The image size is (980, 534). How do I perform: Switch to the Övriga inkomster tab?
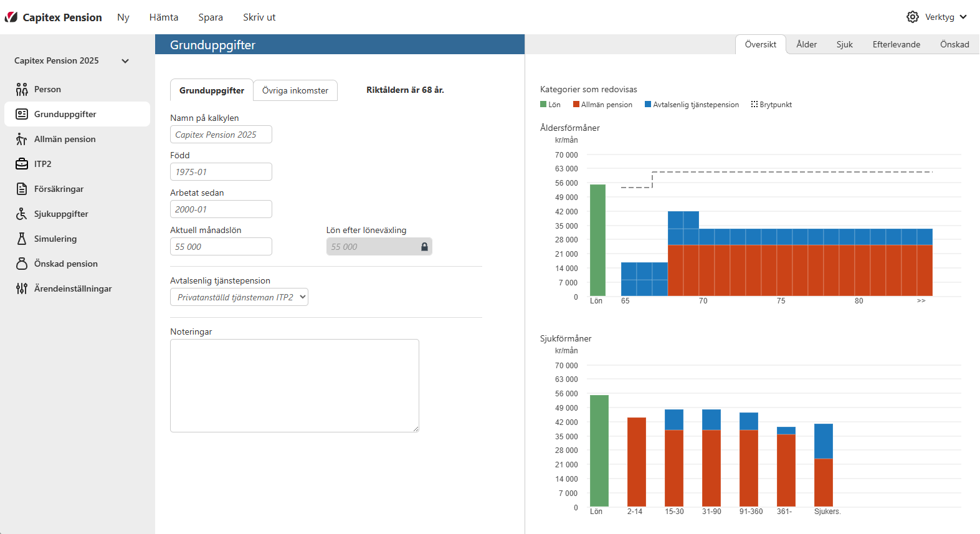[x=295, y=90]
